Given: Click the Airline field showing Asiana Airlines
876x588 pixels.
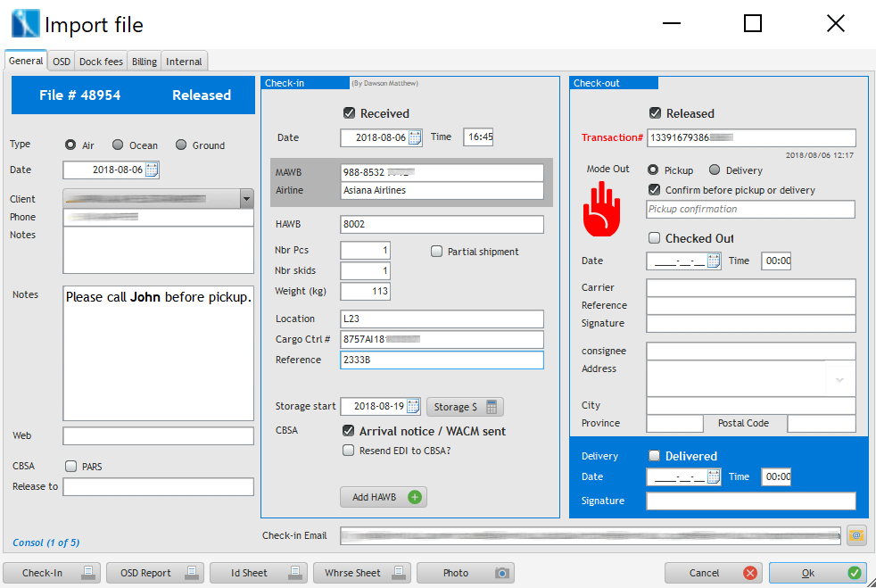Looking at the screenshot, I should click(442, 191).
